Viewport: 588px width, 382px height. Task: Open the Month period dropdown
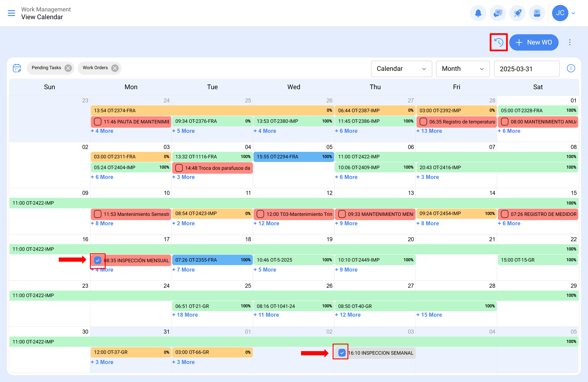click(463, 69)
